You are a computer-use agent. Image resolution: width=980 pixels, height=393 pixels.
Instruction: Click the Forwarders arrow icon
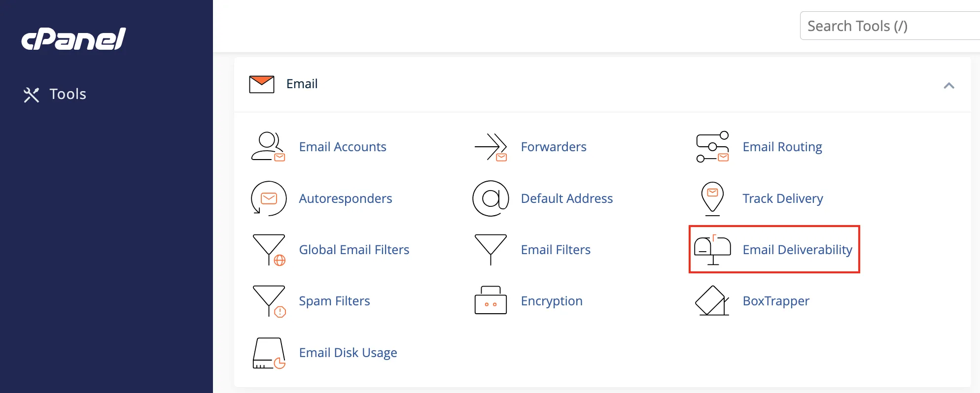[490, 147]
